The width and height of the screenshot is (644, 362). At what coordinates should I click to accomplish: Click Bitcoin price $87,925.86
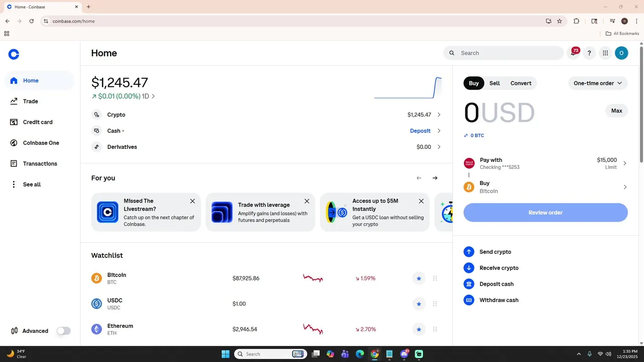(246, 279)
